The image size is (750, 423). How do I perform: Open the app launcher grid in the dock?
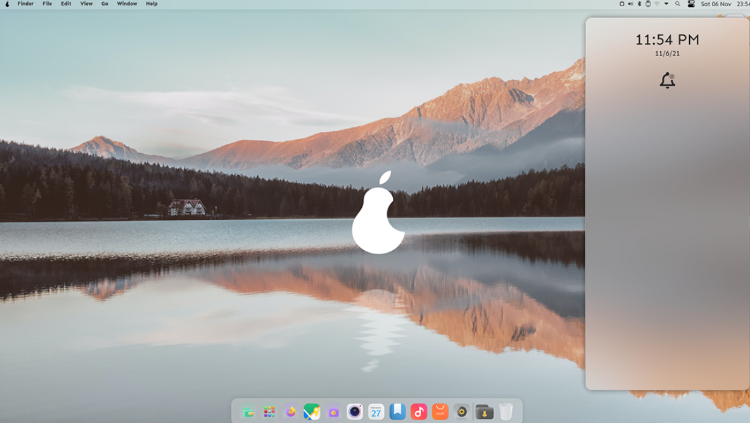[269, 412]
